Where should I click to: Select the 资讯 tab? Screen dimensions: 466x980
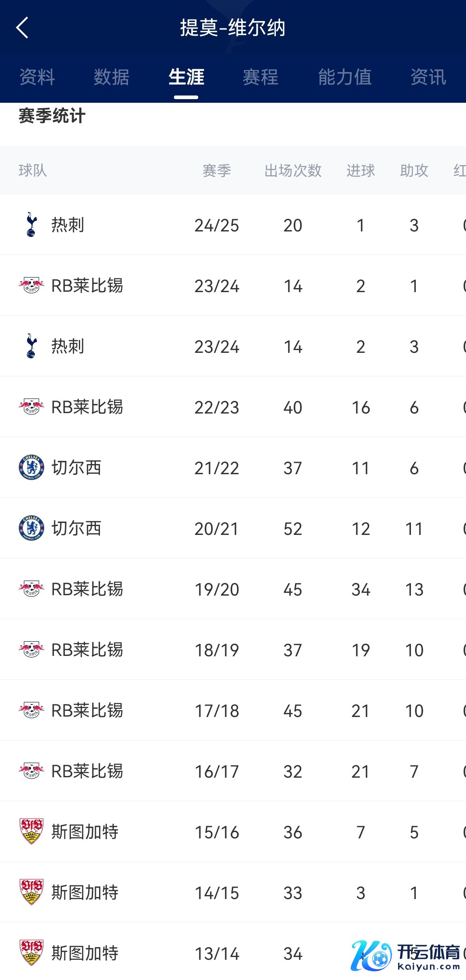(428, 77)
